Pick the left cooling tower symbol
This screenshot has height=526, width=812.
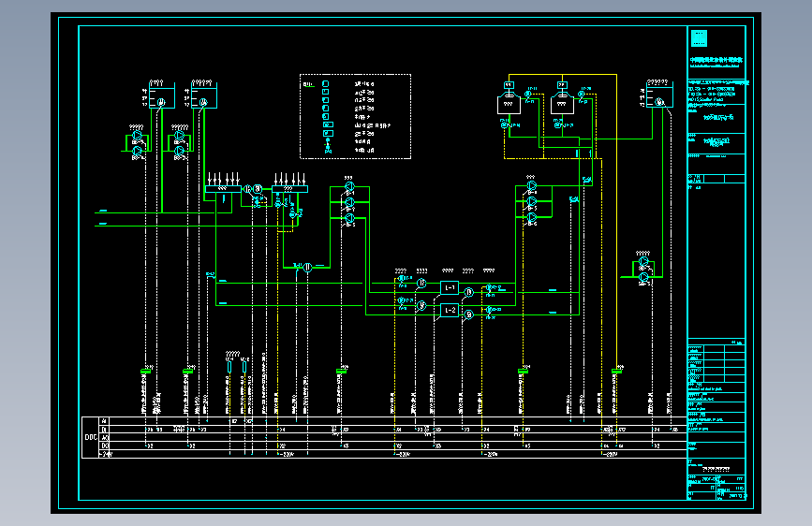pyautogui.click(x=509, y=101)
